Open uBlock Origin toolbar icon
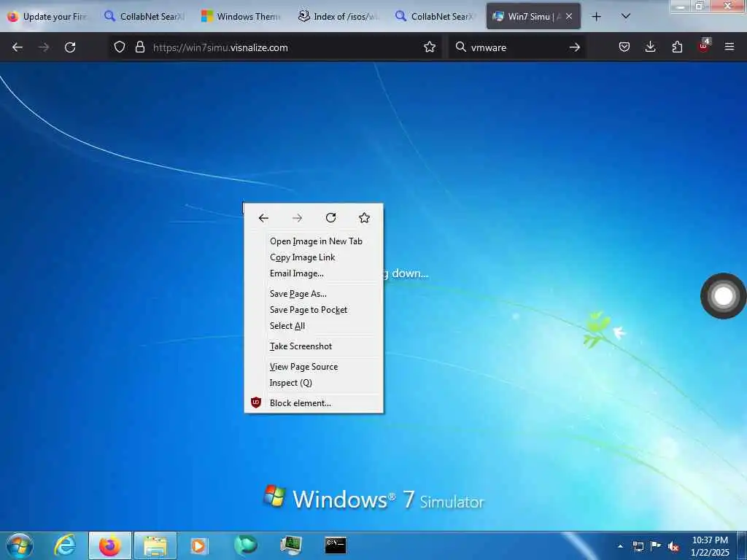 click(704, 46)
